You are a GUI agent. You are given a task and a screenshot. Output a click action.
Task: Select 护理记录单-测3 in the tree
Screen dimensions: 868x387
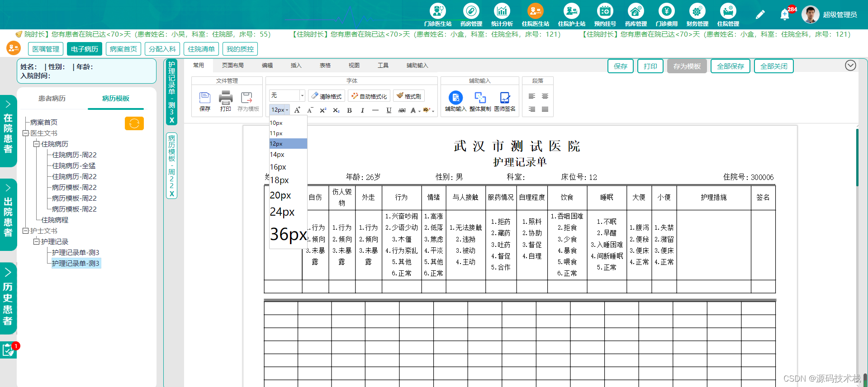click(x=75, y=263)
